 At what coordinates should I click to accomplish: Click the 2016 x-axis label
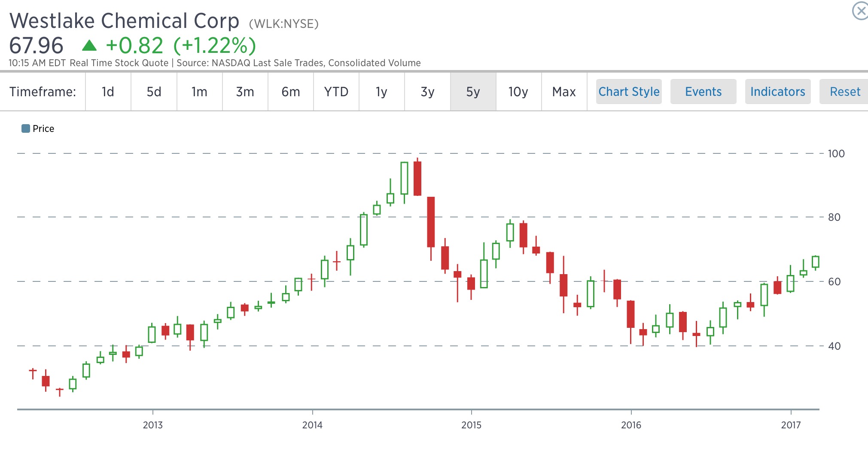tap(631, 425)
